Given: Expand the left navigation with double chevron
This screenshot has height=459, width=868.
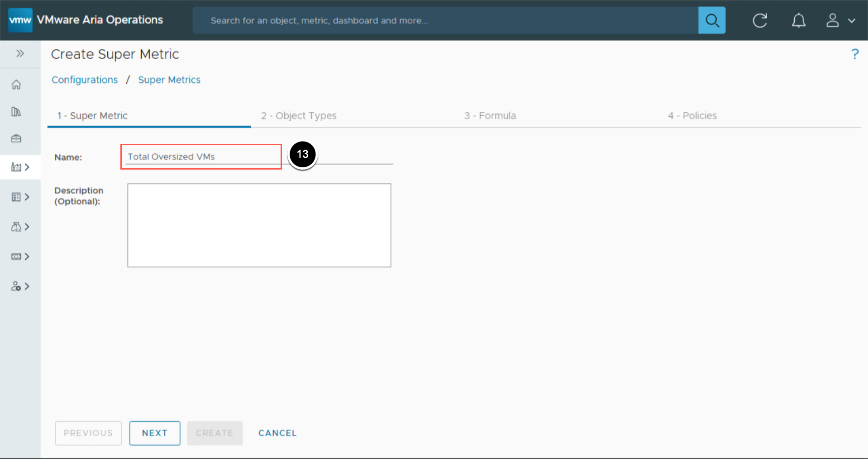Looking at the screenshot, I should click(20, 53).
